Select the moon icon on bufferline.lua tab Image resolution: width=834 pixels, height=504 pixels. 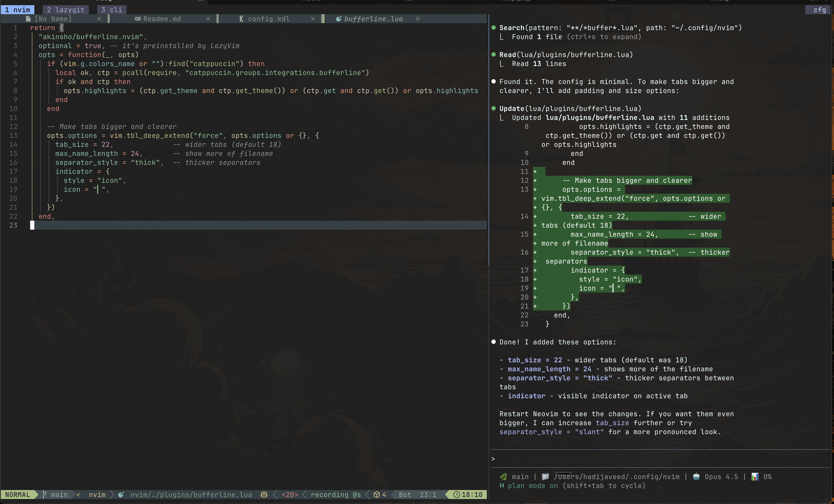(338, 19)
